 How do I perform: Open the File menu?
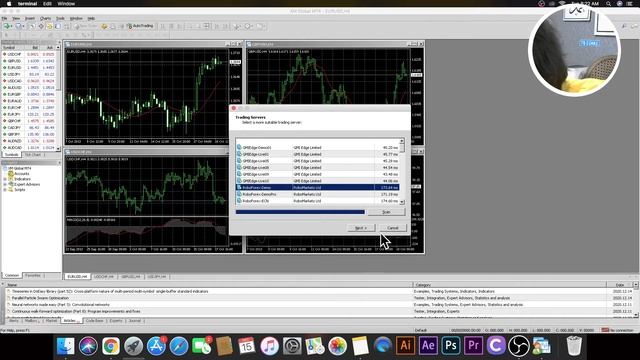(4, 18)
